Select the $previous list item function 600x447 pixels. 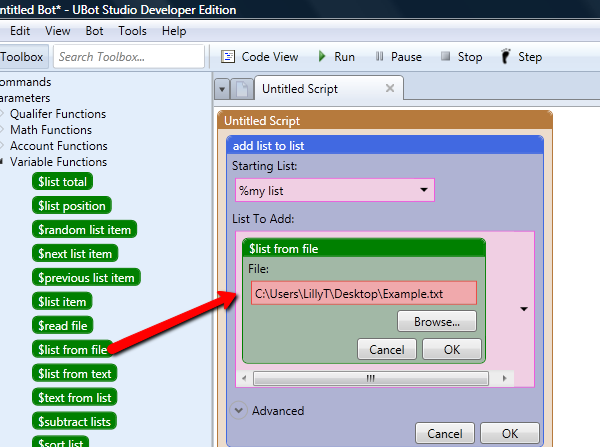tap(86, 277)
